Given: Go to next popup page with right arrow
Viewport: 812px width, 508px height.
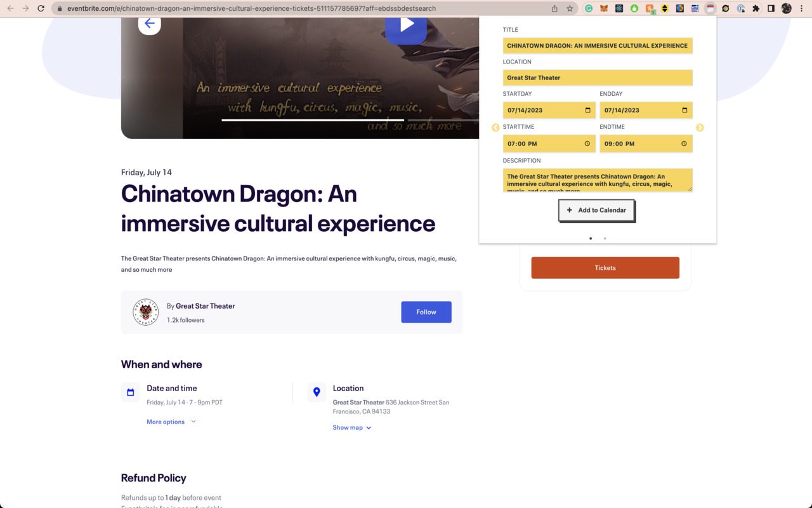Looking at the screenshot, I should coord(700,128).
